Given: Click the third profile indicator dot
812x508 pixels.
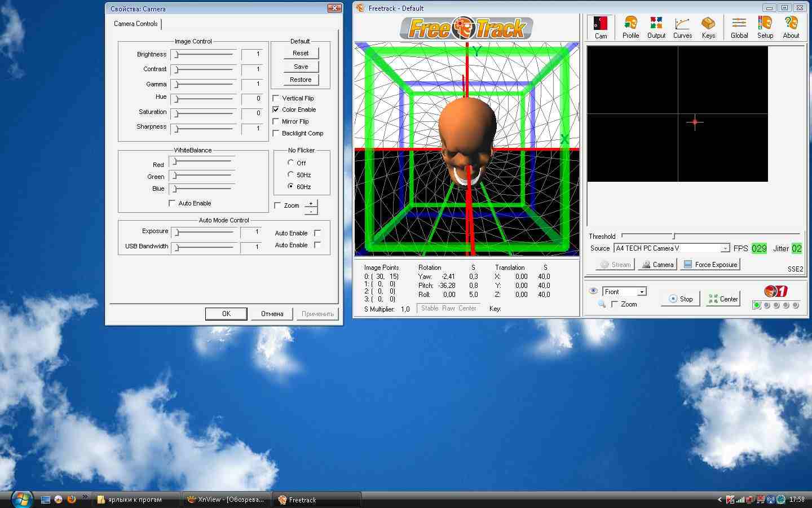Looking at the screenshot, I should [x=776, y=305].
